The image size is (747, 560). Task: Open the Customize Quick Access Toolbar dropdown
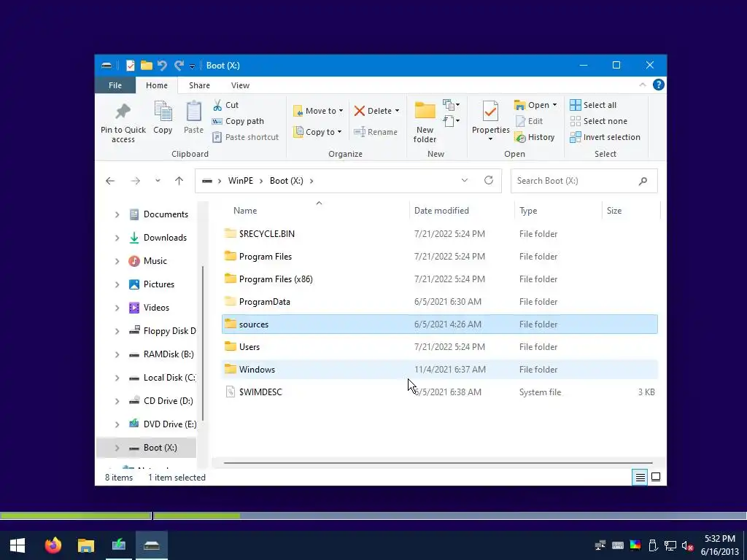[x=192, y=66]
